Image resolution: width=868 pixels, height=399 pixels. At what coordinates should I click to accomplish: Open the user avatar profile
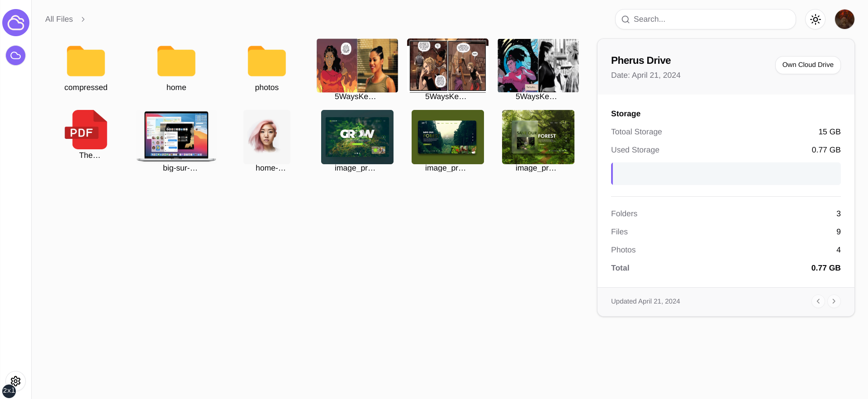(x=844, y=19)
